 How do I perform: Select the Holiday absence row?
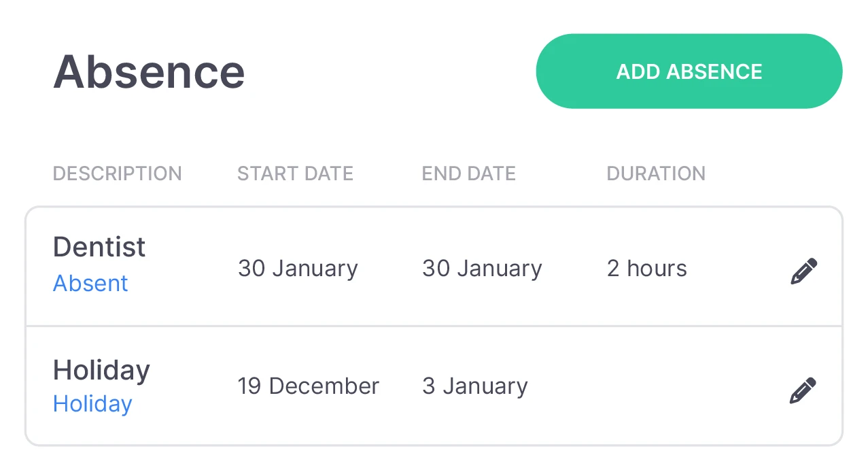[x=408, y=386]
